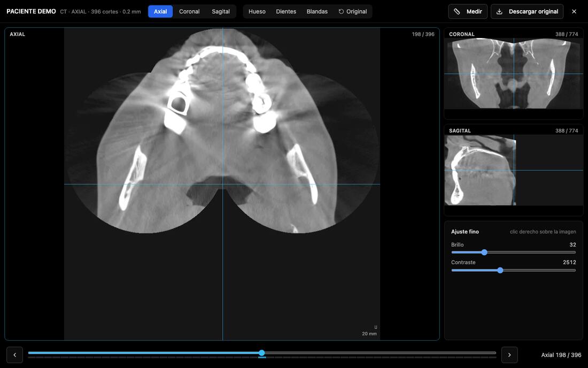Viewport: 588px width, 368px height.
Task: Click the PACIENTE DEMO title
Action: coord(31,12)
